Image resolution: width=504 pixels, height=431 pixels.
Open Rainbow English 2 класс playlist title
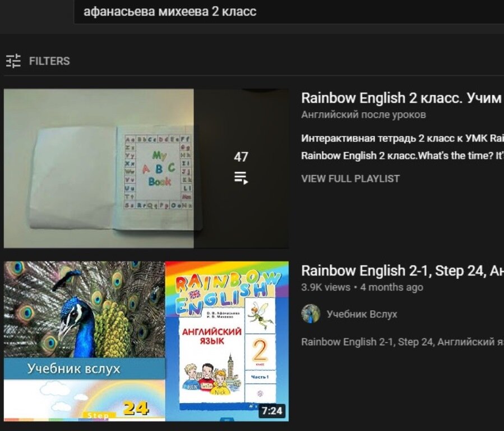pyautogui.click(x=403, y=98)
